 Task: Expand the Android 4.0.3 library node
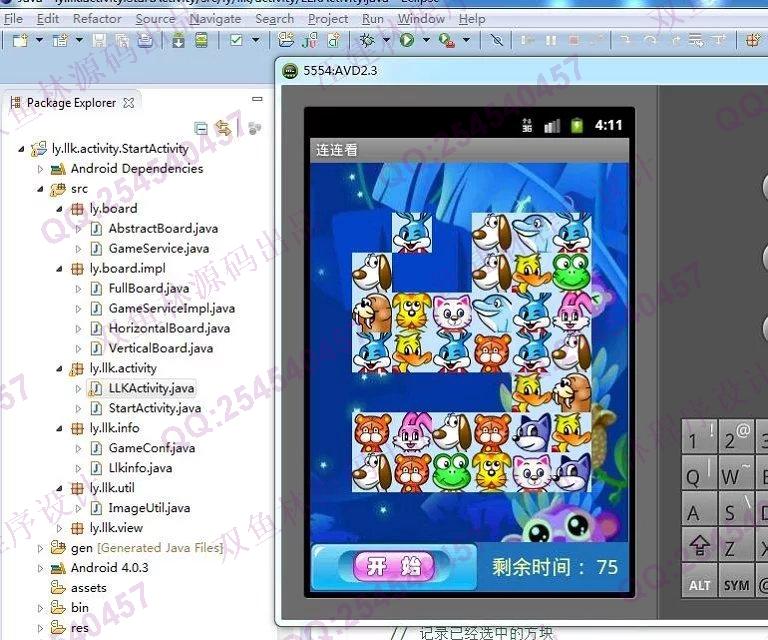click(x=40, y=569)
